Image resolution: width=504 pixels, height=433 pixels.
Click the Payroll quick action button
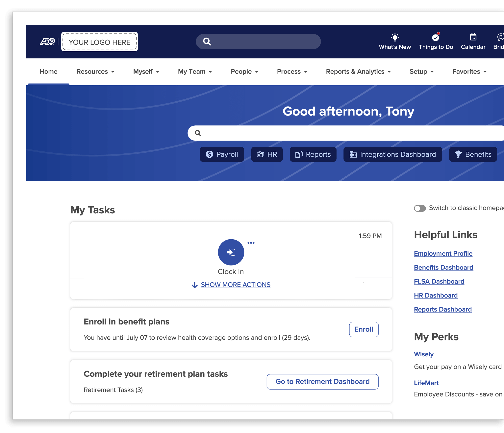tap(222, 154)
